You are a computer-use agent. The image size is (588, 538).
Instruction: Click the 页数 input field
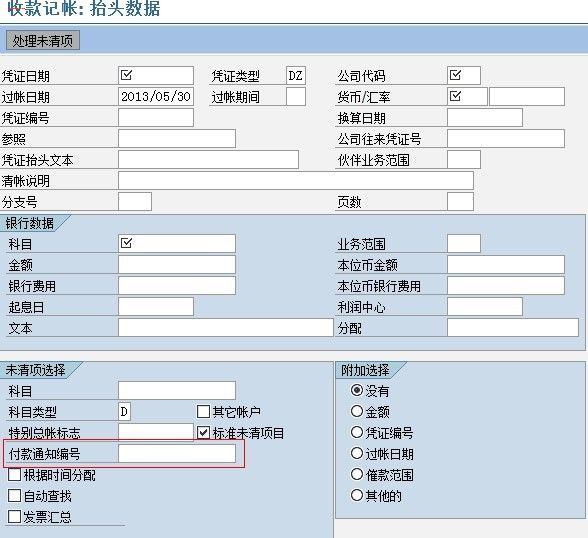(460, 201)
